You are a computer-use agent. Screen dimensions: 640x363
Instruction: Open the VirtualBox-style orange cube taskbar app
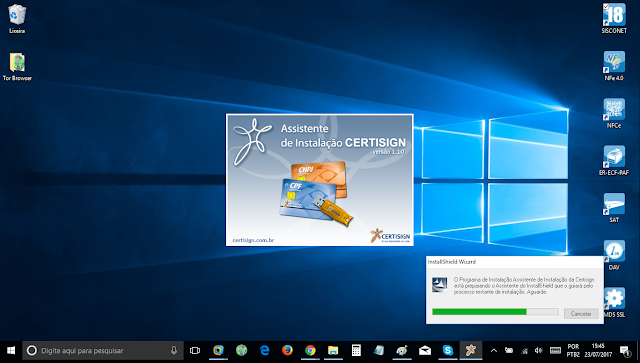[x=218, y=351]
